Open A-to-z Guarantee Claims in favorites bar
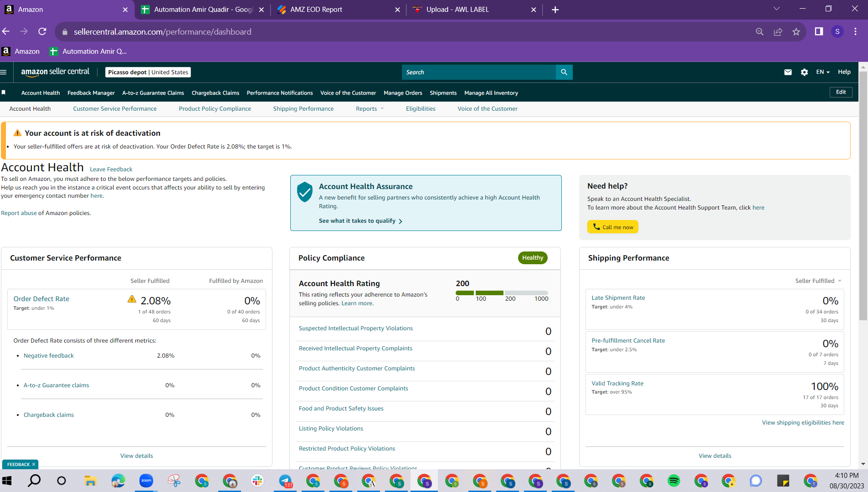This screenshot has height=492, width=868. [x=153, y=92]
